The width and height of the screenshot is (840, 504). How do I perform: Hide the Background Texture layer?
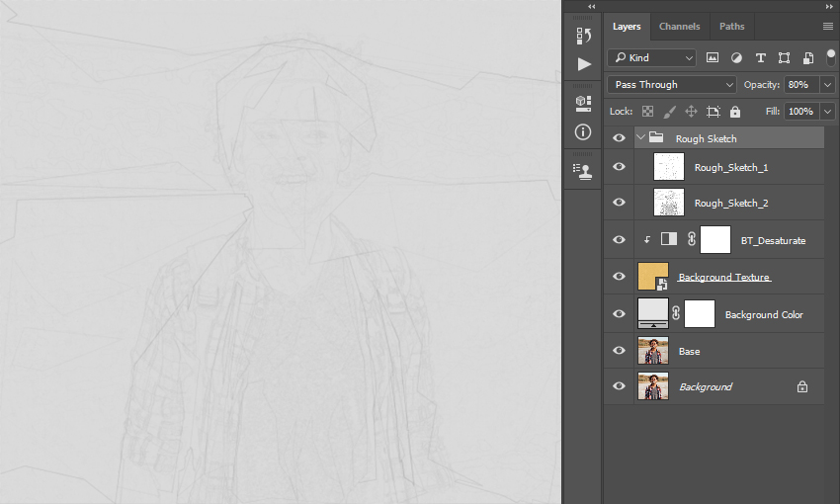619,276
